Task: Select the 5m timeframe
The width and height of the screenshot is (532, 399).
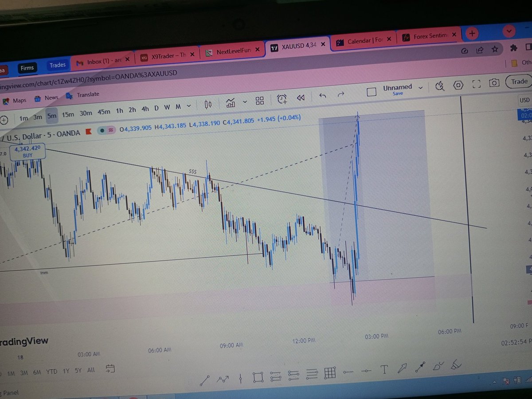Action: [x=52, y=116]
